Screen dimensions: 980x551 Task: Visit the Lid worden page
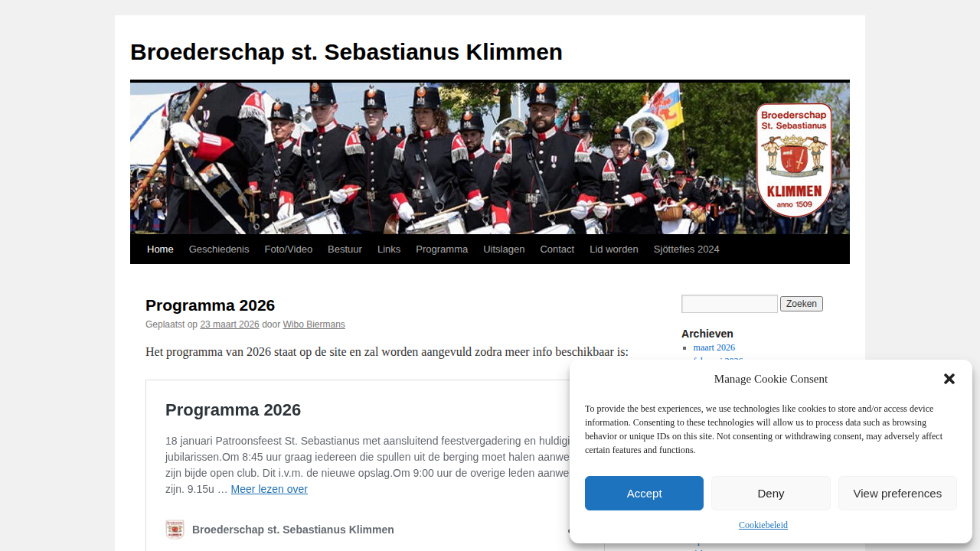coord(613,249)
